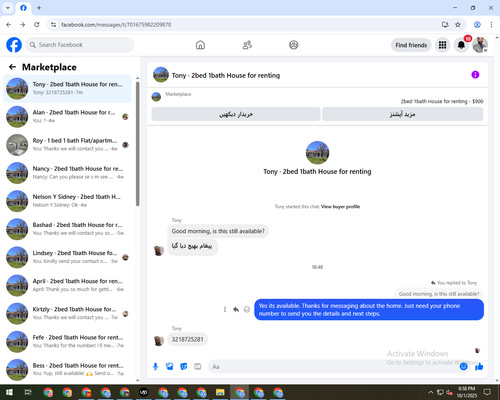
Task: Open more options dots beside blue message
Action: click(225, 310)
